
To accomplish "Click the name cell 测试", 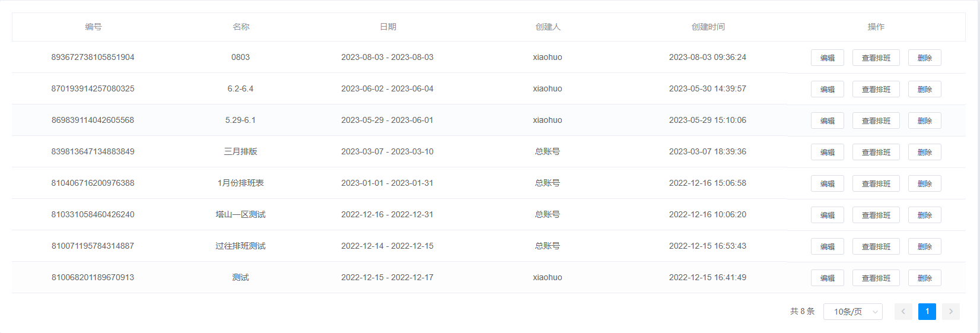I will point(240,277).
